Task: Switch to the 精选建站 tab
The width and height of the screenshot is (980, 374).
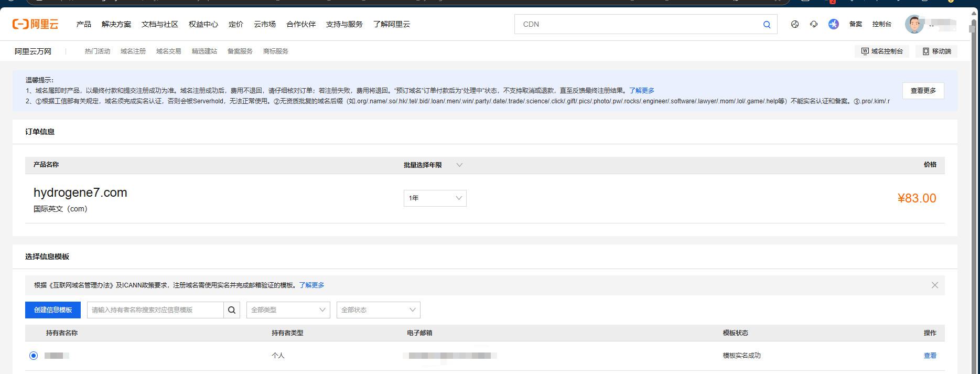Action: coord(204,51)
